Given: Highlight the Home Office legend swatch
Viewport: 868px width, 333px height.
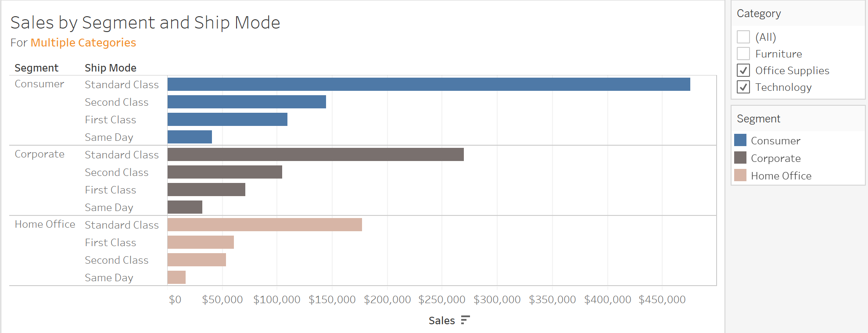Looking at the screenshot, I should click(740, 175).
